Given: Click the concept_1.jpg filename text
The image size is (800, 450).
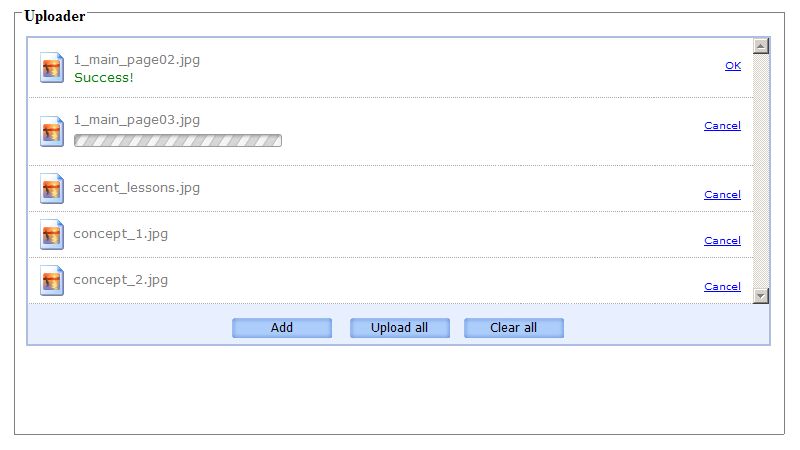Looking at the screenshot, I should [120, 234].
